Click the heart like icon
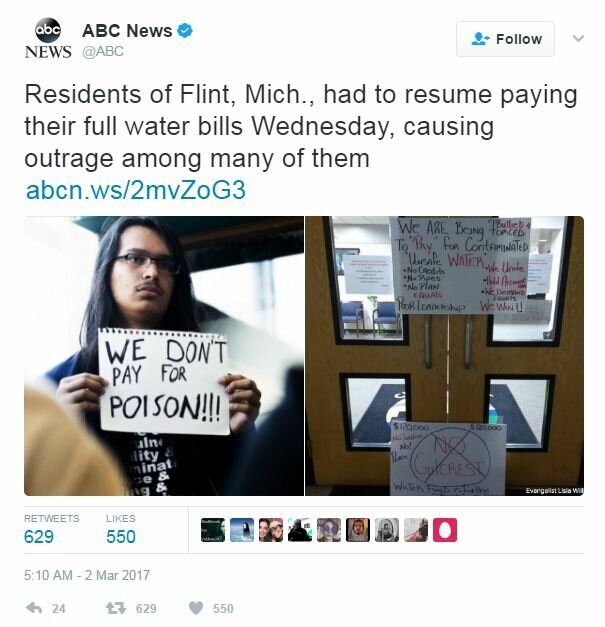This screenshot has width=605, height=627. [x=196, y=608]
